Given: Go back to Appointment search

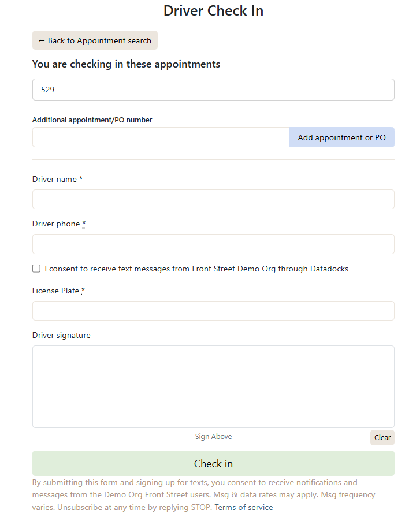Looking at the screenshot, I should [x=95, y=40].
